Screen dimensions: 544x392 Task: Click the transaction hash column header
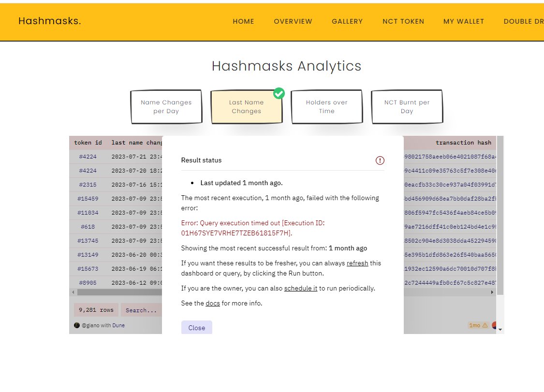coord(463,143)
